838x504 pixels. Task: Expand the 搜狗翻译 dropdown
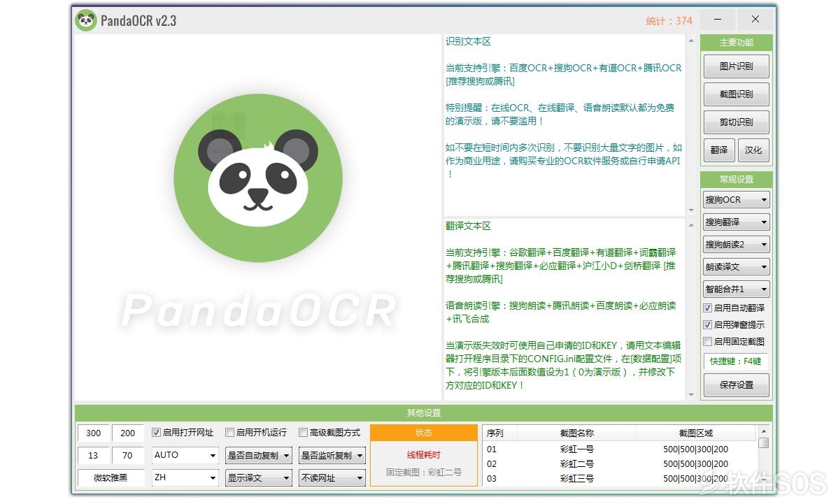click(736, 222)
